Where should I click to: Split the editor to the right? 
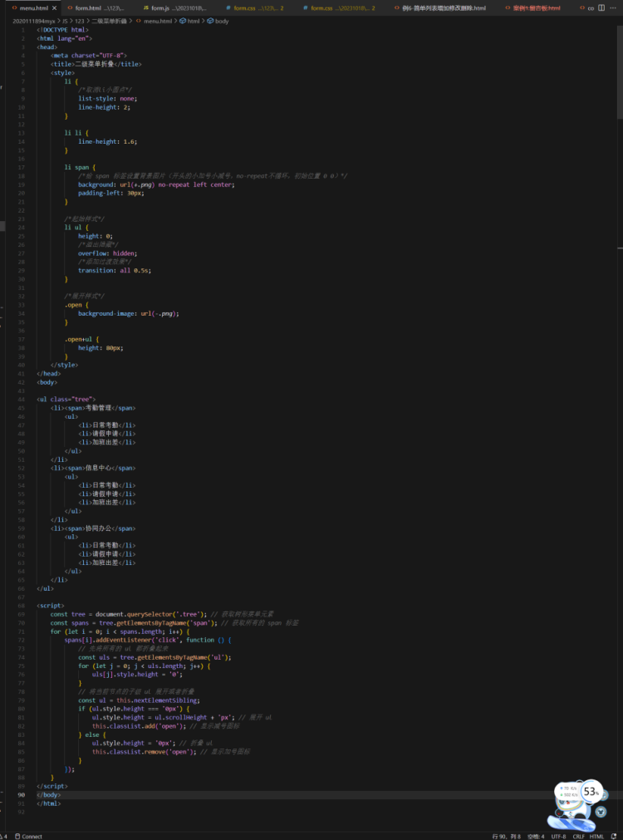601,8
